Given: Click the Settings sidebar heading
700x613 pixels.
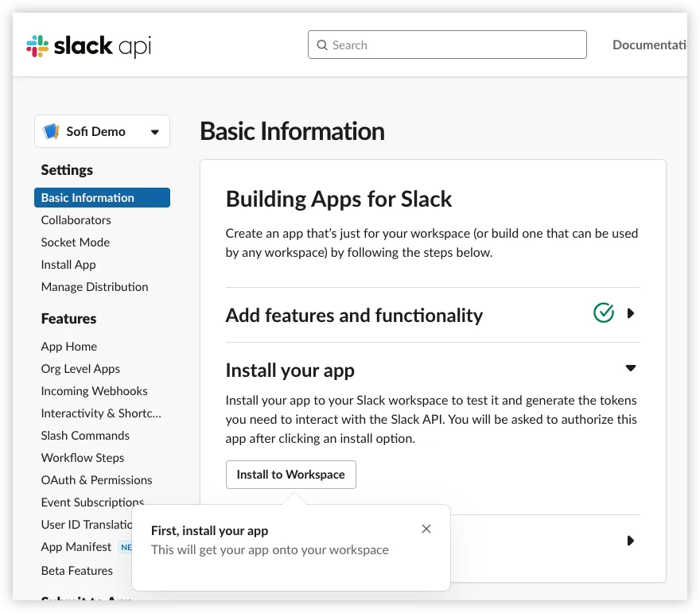Looking at the screenshot, I should point(67,170).
